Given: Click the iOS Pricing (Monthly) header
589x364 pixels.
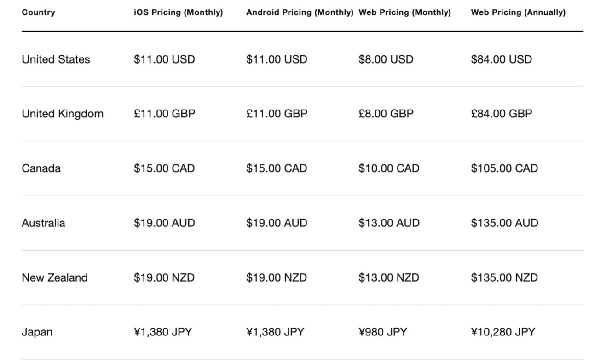Looking at the screenshot, I should coord(178,12).
